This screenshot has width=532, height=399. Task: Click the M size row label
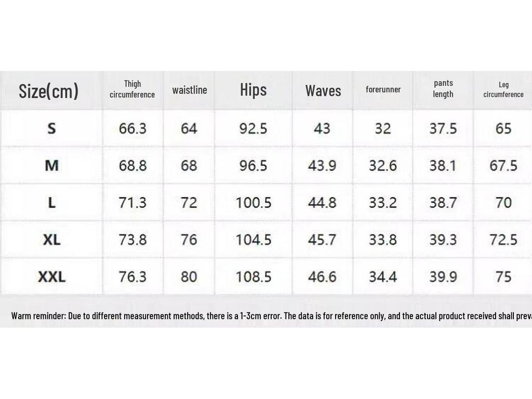point(51,166)
